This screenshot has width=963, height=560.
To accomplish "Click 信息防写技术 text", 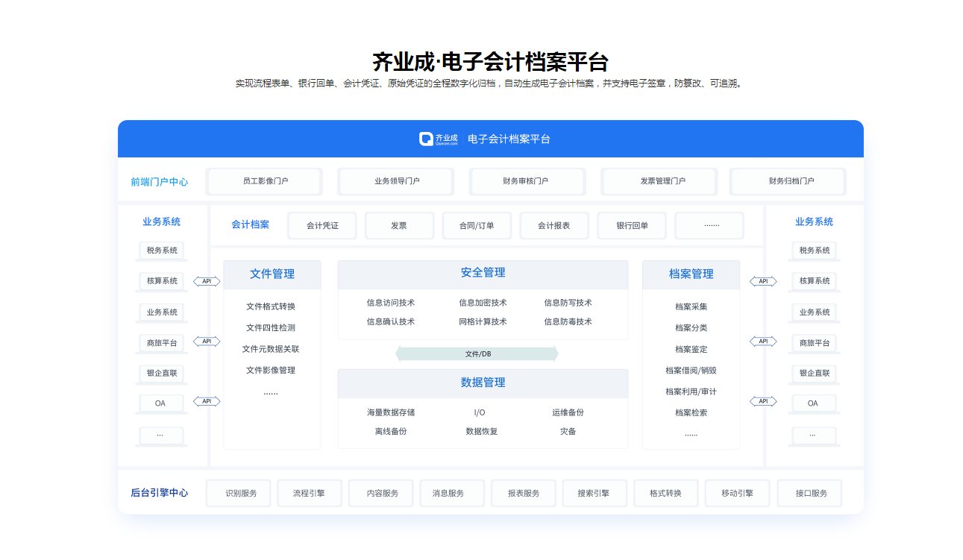I will tap(568, 303).
